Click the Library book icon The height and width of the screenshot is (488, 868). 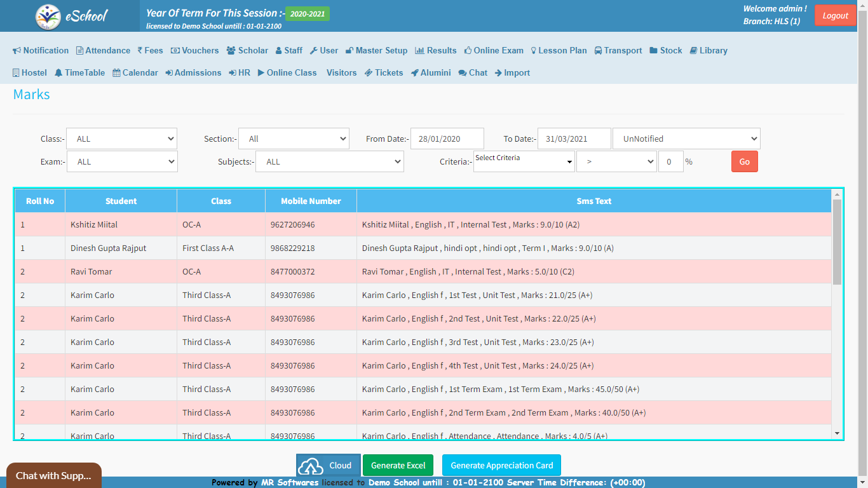click(694, 51)
